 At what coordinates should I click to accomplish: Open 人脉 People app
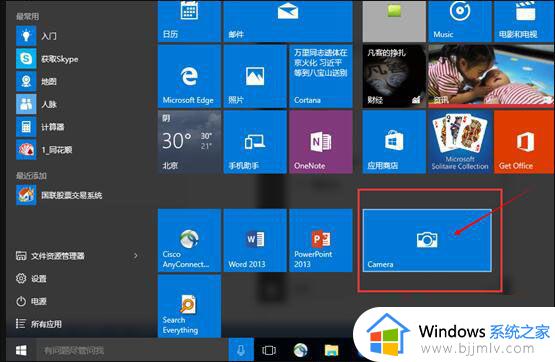(36, 104)
